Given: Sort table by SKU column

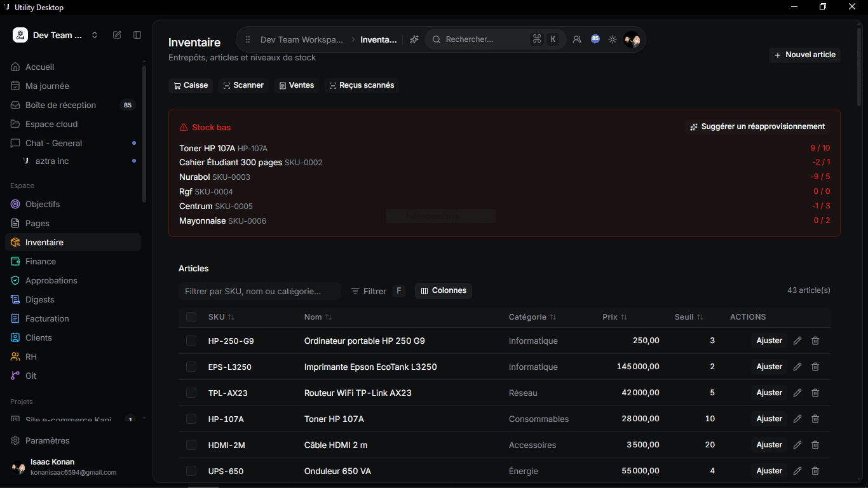Looking at the screenshot, I should 221,316.
